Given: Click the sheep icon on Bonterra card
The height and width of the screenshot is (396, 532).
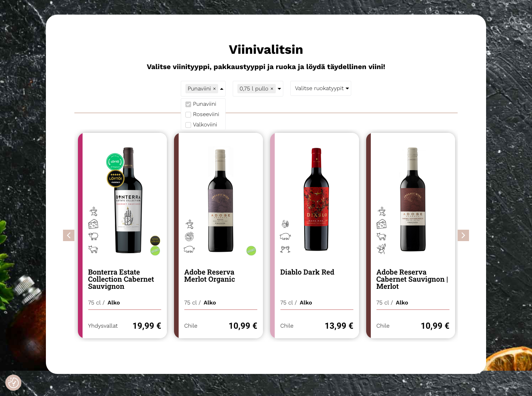Looking at the screenshot, I should 93,236.
